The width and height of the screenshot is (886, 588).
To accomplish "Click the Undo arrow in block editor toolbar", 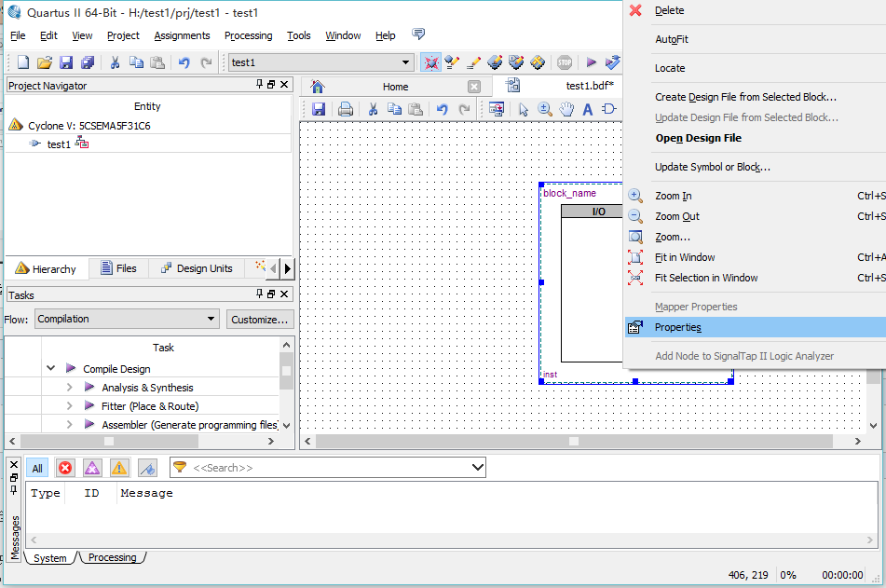I will click(443, 109).
